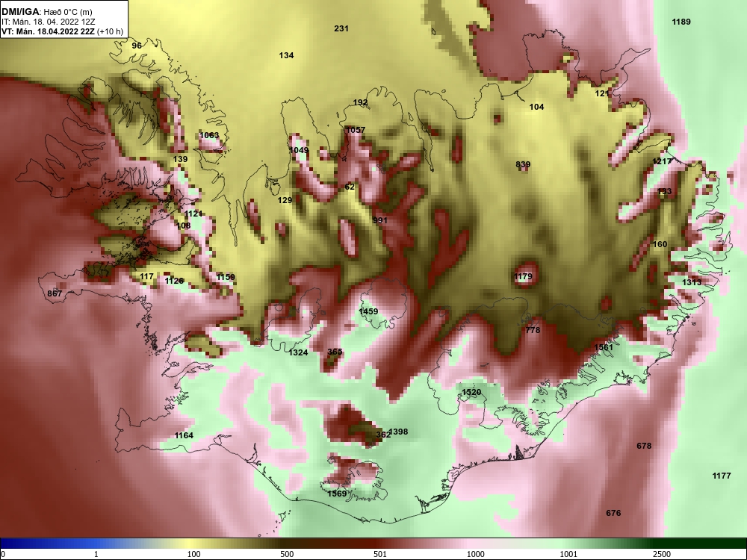The height and width of the screenshot is (560, 747).
Task: Click the map value '134'
Action: pos(286,56)
